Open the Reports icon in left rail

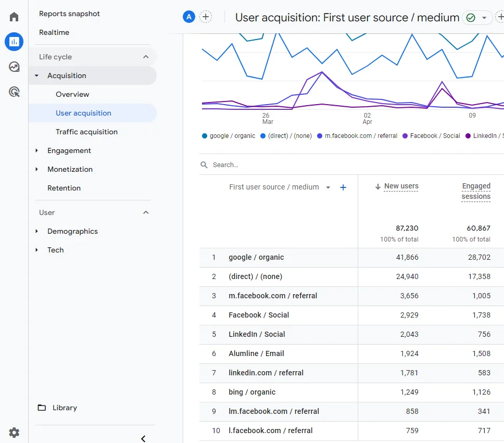tap(14, 42)
